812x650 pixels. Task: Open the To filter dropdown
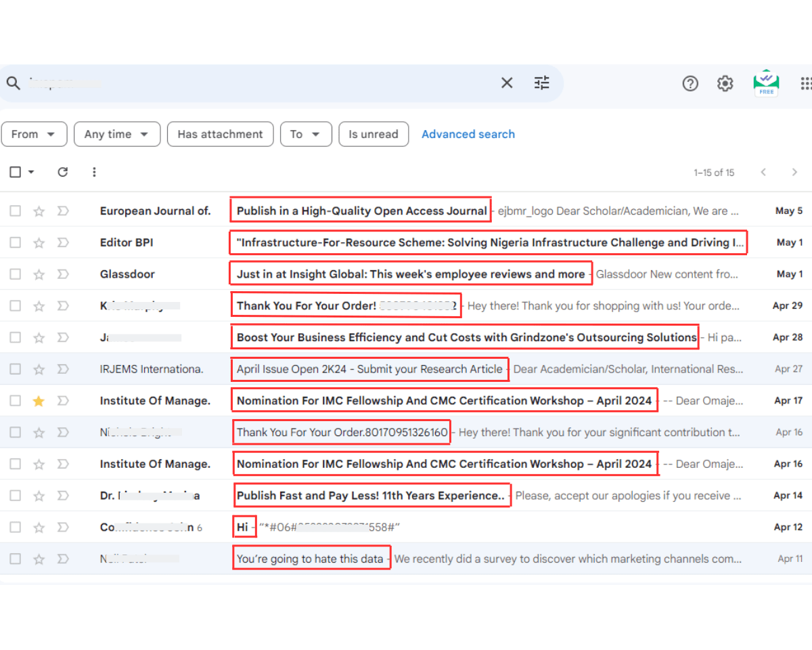[x=306, y=134]
